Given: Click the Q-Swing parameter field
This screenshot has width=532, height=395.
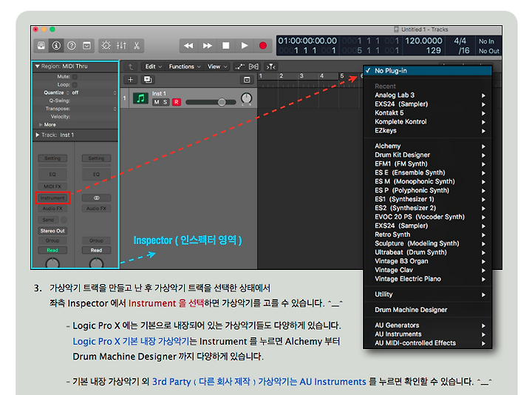Looking at the screenshot, I should [75, 101].
